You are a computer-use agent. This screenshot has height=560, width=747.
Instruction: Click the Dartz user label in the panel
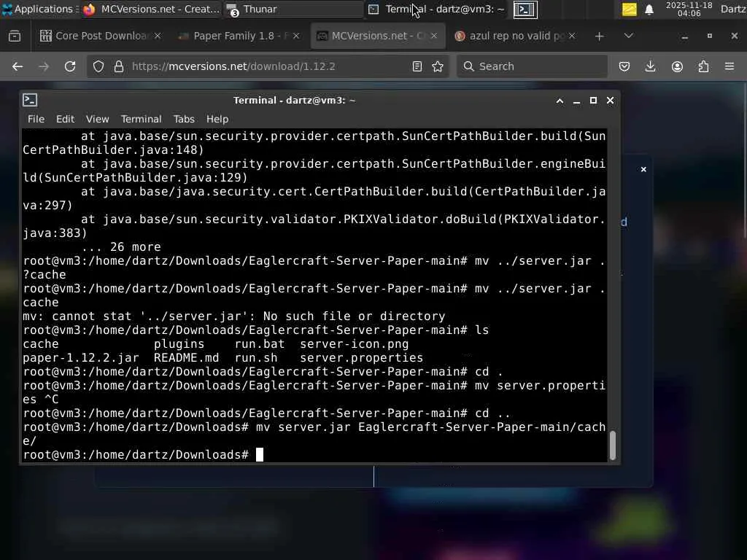click(733, 9)
